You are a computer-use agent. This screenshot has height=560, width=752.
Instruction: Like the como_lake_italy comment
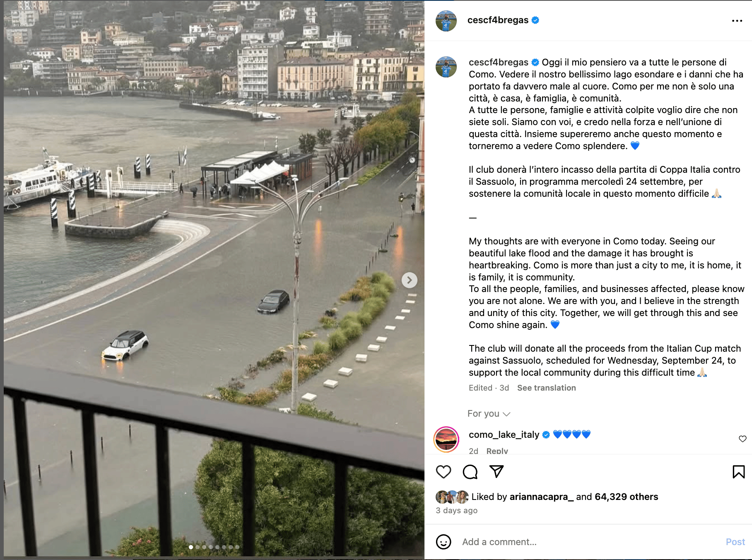coord(742,439)
